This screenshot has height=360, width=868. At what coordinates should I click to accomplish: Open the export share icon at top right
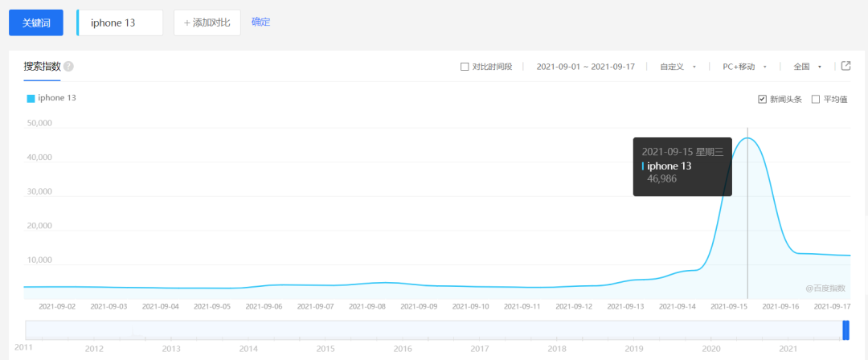845,66
